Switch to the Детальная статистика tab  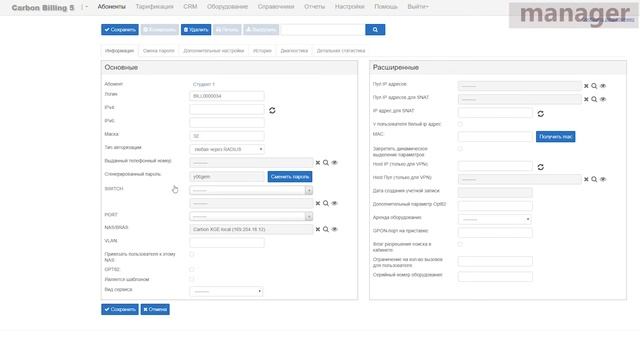pos(341,51)
